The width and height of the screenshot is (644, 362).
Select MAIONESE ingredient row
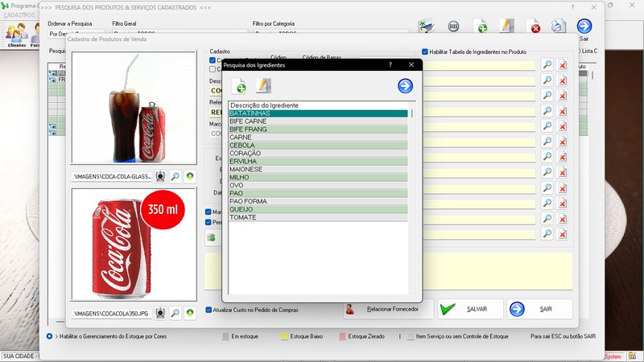[x=318, y=170]
